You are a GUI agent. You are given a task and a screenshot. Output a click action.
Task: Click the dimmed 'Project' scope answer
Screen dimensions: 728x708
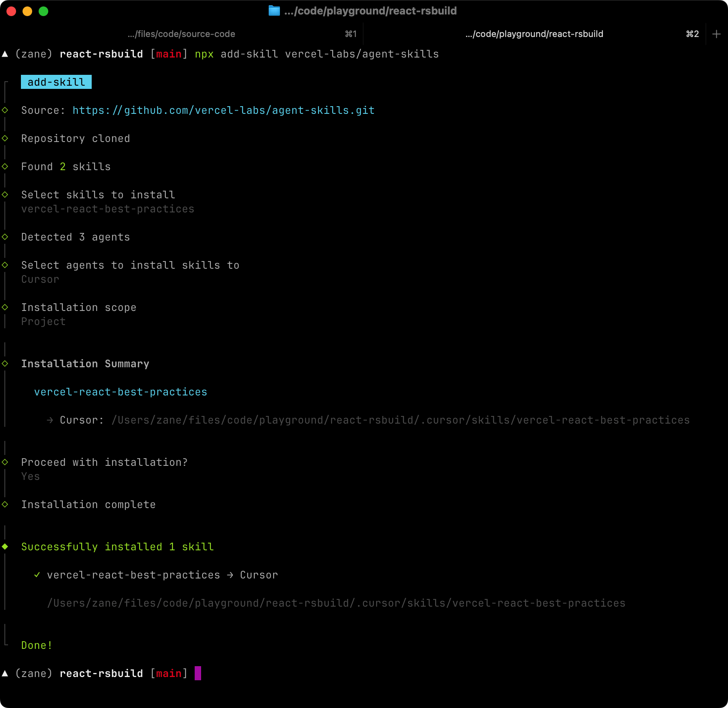pyautogui.click(x=43, y=321)
